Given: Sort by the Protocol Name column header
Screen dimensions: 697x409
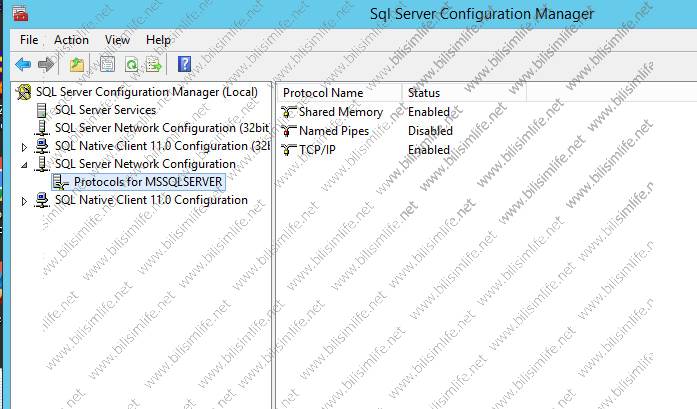Looking at the screenshot, I should click(x=340, y=93).
